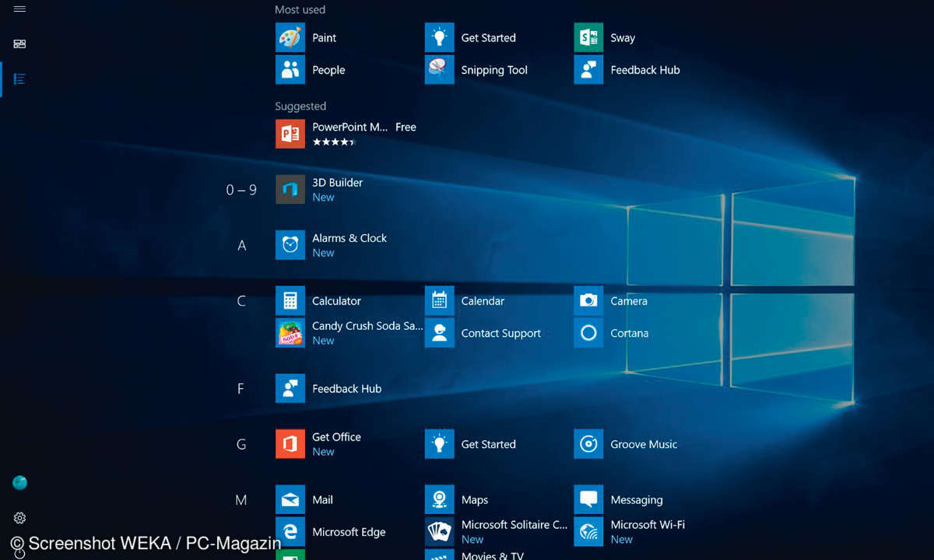The height and width of the screenshot is (560, 934).
Task: Open Feedback Hub under letter F
Action: (x=290, y=389)
